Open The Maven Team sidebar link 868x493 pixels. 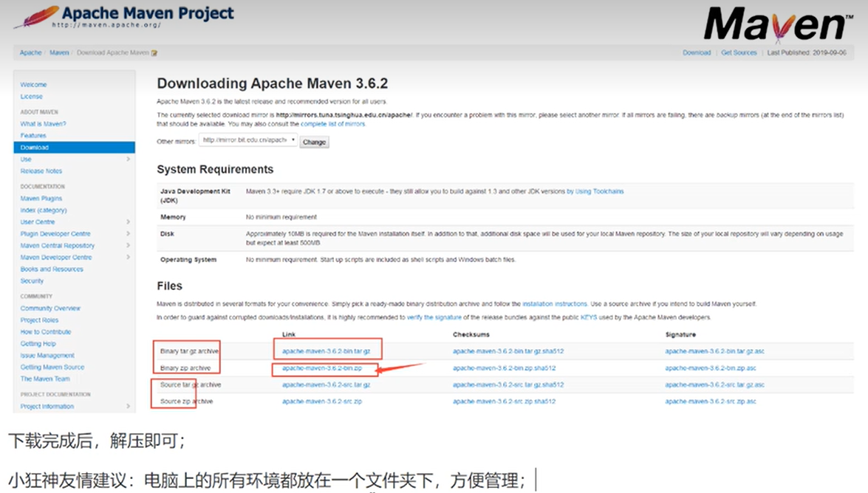[x=45, y=379]
